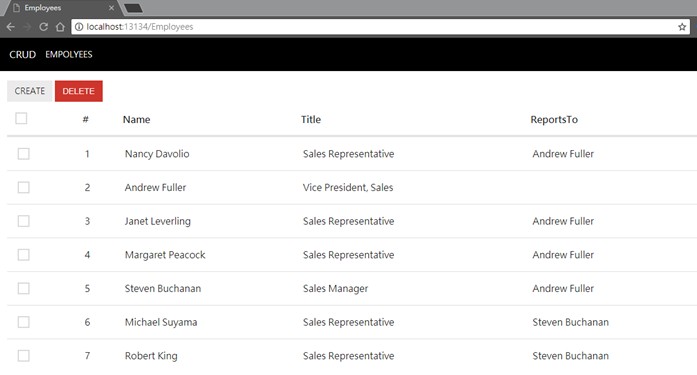Reload the page with the refresh icon
This screenshot has width=697, height=375.
[43, 27]
